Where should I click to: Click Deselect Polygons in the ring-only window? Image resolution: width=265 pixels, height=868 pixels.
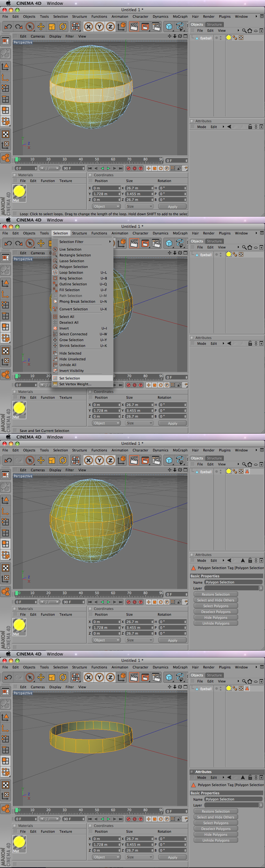point(216,829)
